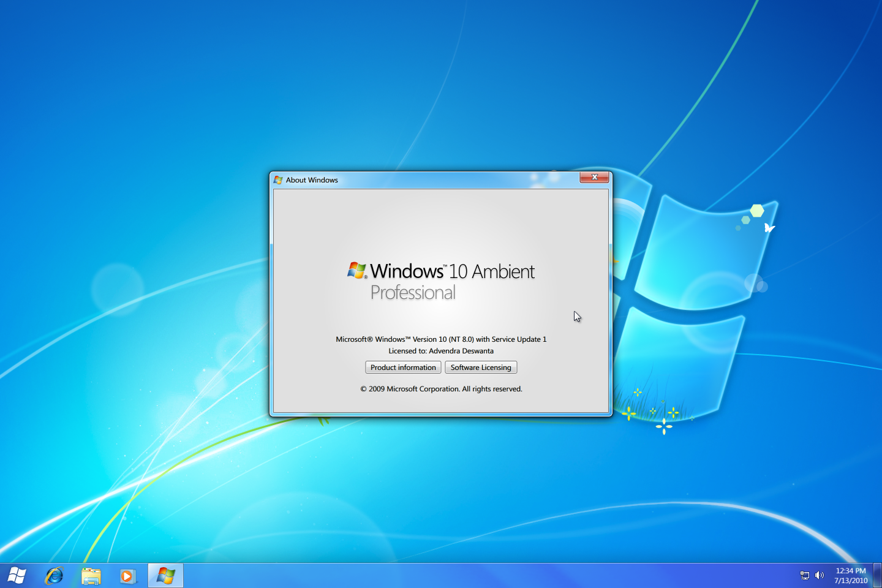Screen dimensions: 882x588
Task: Click 'Licensed to: Advendra Deswanta' text
Action: click(441, 351)
